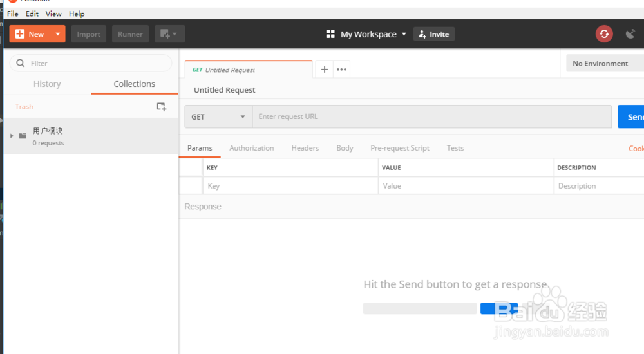Click the Import button
The image size is (644, 354).
(x=89, y=34)
